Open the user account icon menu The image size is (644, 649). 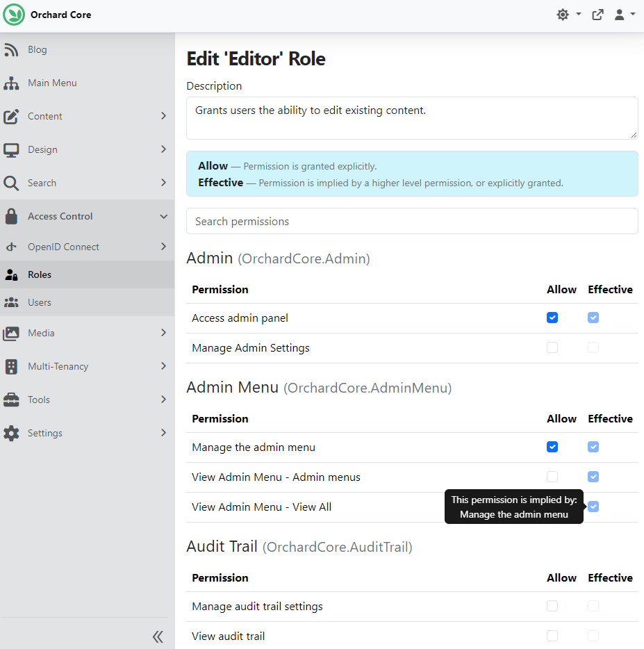tap(619, 15)
